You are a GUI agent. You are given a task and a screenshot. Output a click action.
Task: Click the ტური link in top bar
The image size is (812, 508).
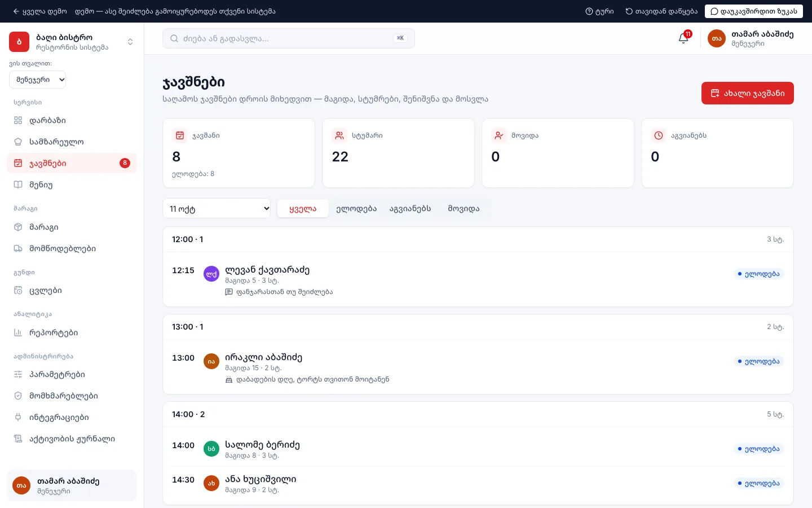(x=599, y=11)
